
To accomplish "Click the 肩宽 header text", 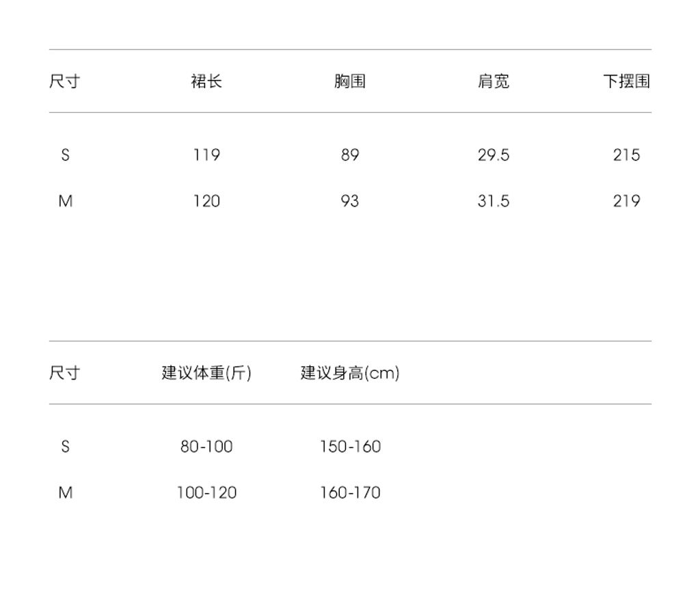I will pyautogui.click(x=493, y=81).
